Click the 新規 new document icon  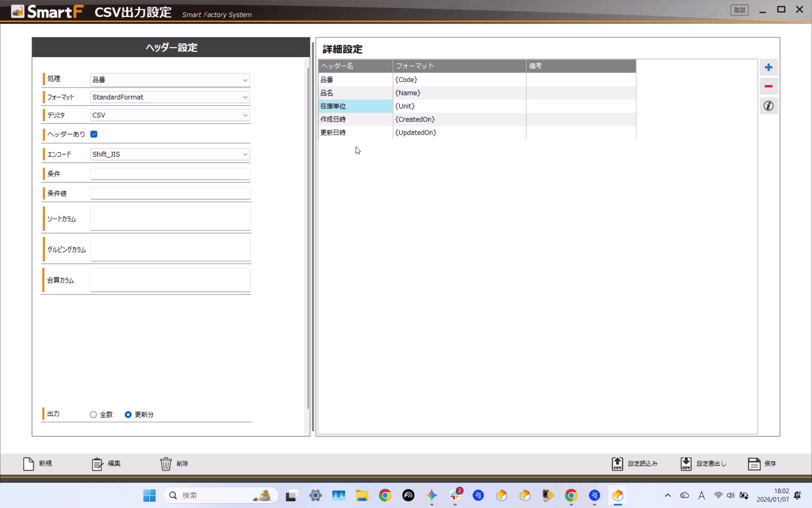(x=28, y=464)
